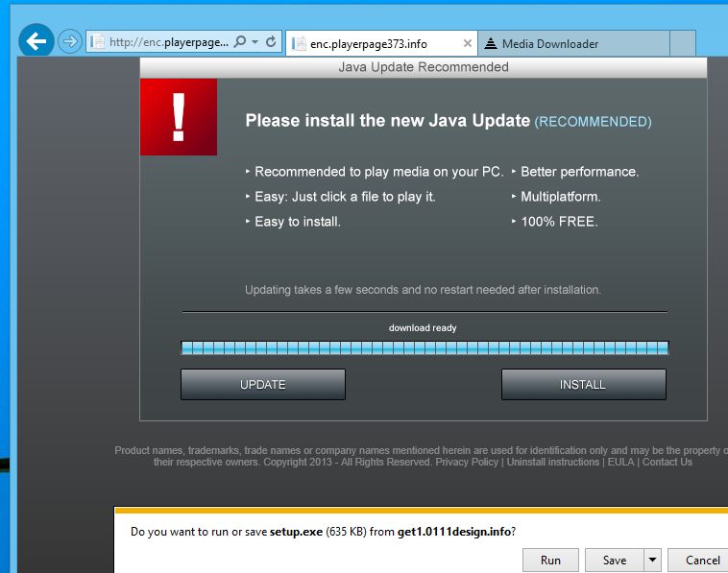Click the 'Better performance.' bullet text
The height and width of the screenshot is (573, 728).
coord(580,172)
